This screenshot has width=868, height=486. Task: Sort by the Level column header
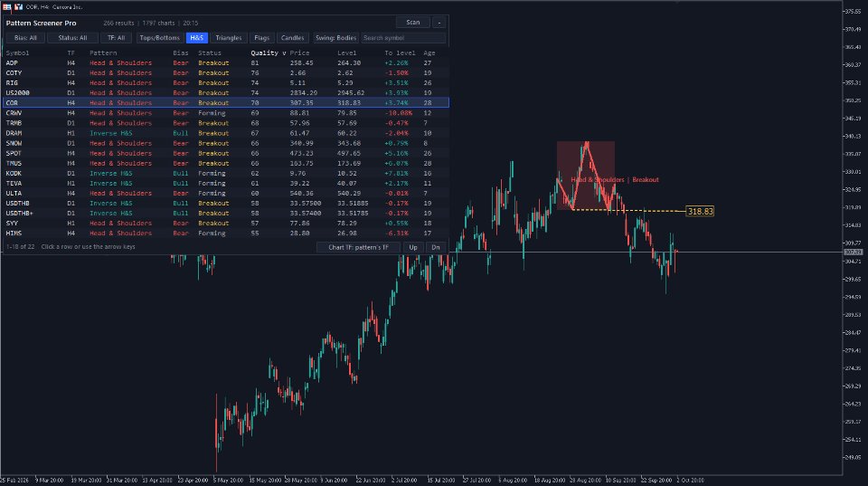[347, 53]
